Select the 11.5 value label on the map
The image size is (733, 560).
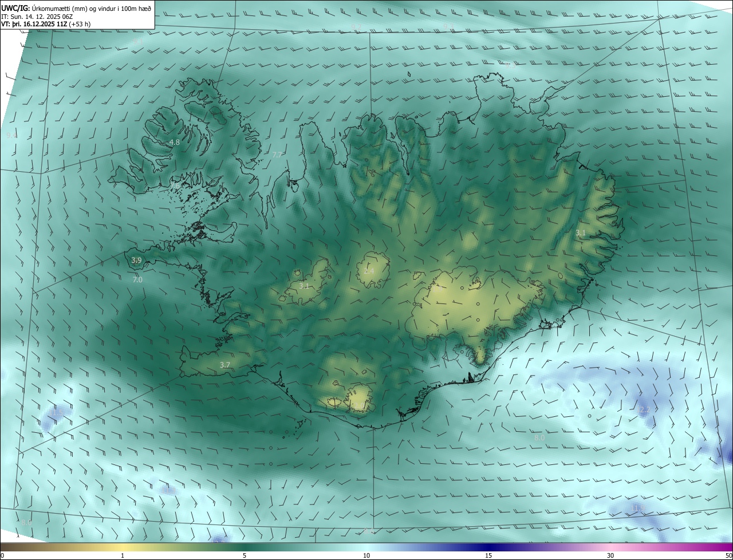pos(56,412)
